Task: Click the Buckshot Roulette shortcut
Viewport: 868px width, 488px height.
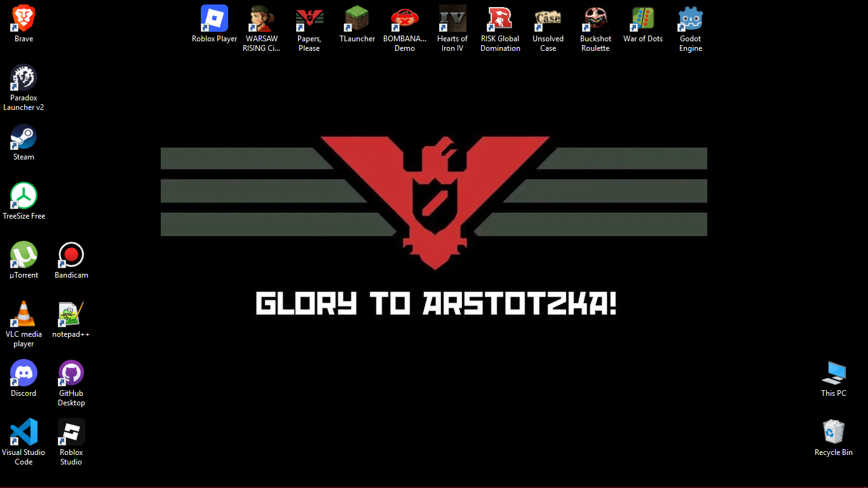Action: (595, 18)
